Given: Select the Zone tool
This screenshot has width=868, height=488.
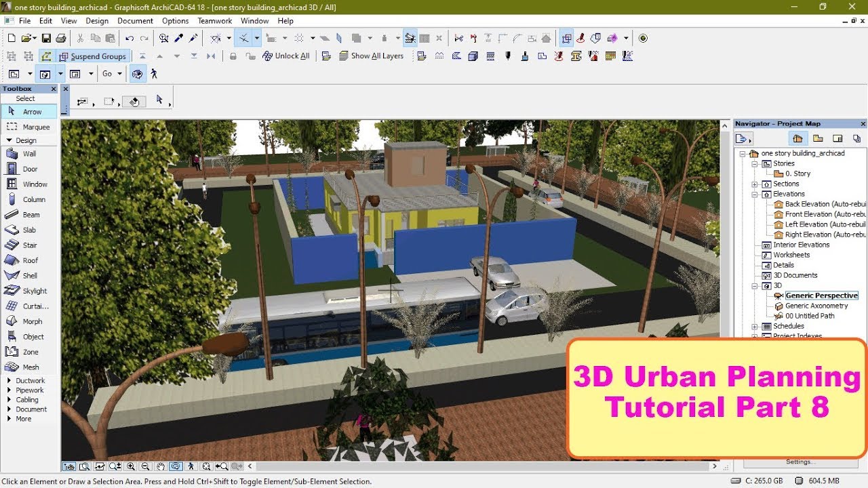Looking at the screenshot, I should point(30,352).
